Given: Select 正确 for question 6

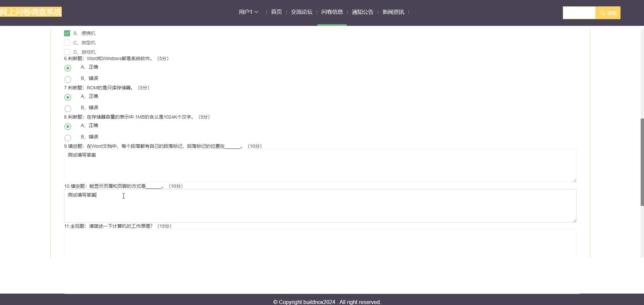Looking at the screenshot, I should pyautogui.click(x=68, y=68).
